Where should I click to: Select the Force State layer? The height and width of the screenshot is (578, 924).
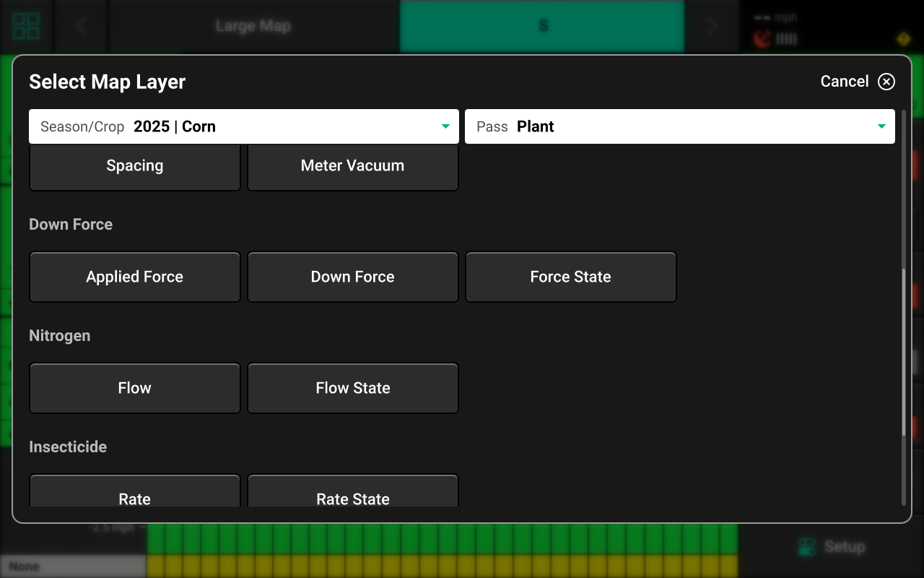571,277
